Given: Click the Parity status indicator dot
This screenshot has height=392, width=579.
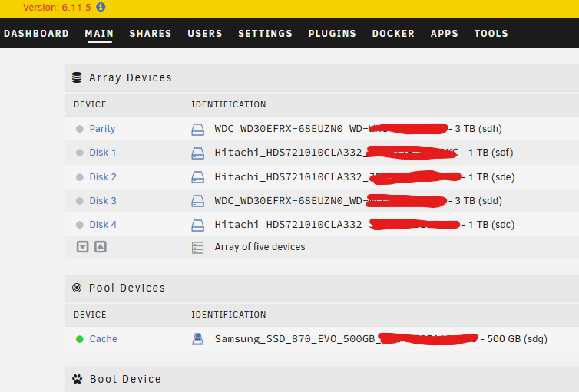Looking at the screenshot, I should click(79, 129).
